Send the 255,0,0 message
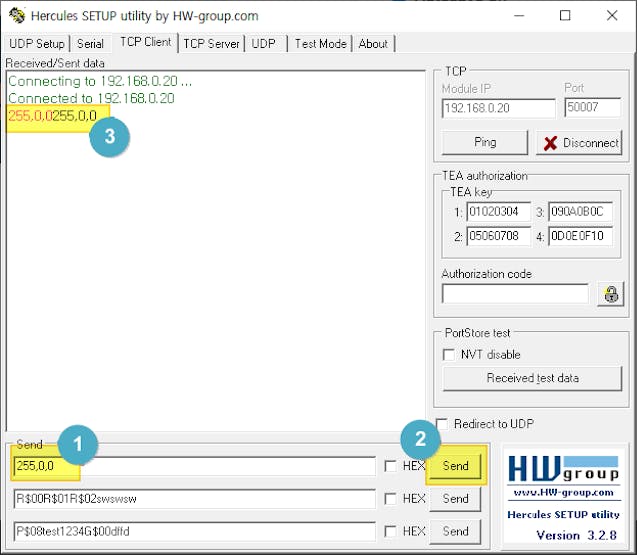This screenshot has height=555, width=637. click(x=455, y=466)
